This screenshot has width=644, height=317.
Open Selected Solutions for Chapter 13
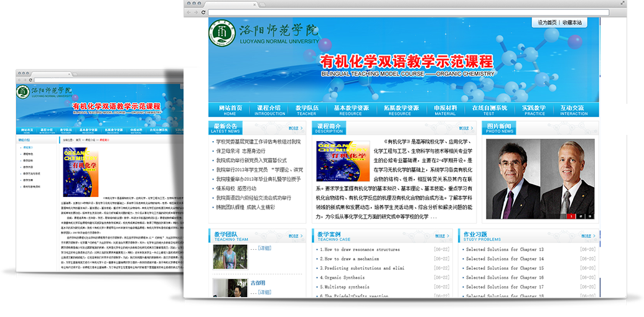click(505, 250)
